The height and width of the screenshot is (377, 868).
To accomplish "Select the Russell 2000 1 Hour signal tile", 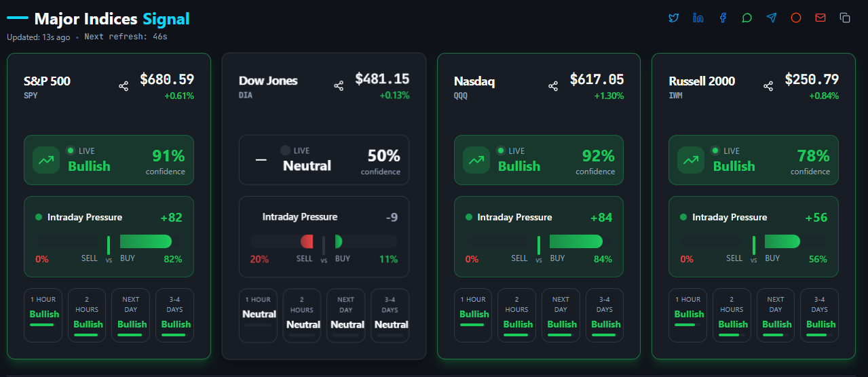I will (689, 315).
